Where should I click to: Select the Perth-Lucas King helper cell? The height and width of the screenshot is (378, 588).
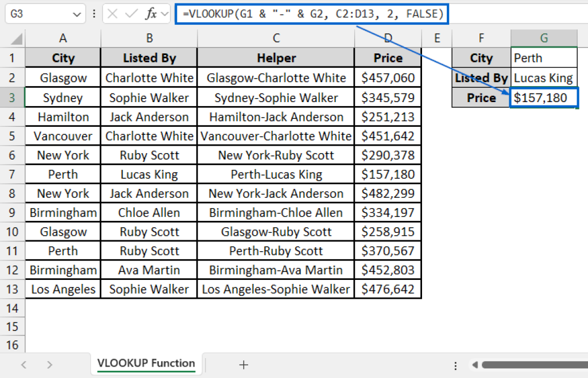[276, 174]
